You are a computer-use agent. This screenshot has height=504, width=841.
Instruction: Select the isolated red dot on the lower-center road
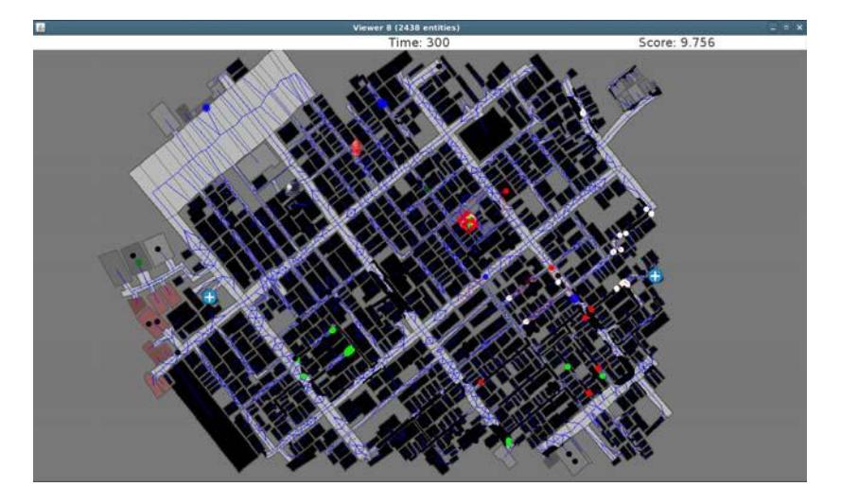point(481,382)
